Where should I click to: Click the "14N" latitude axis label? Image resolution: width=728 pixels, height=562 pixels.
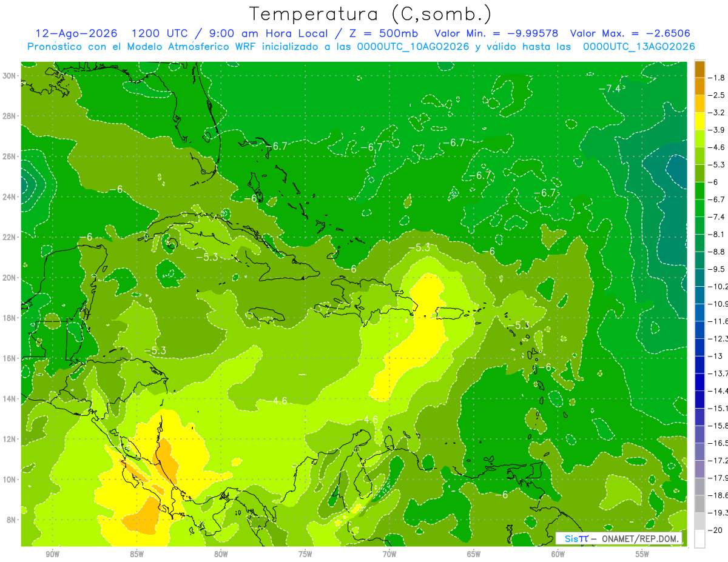coord(10,398)
